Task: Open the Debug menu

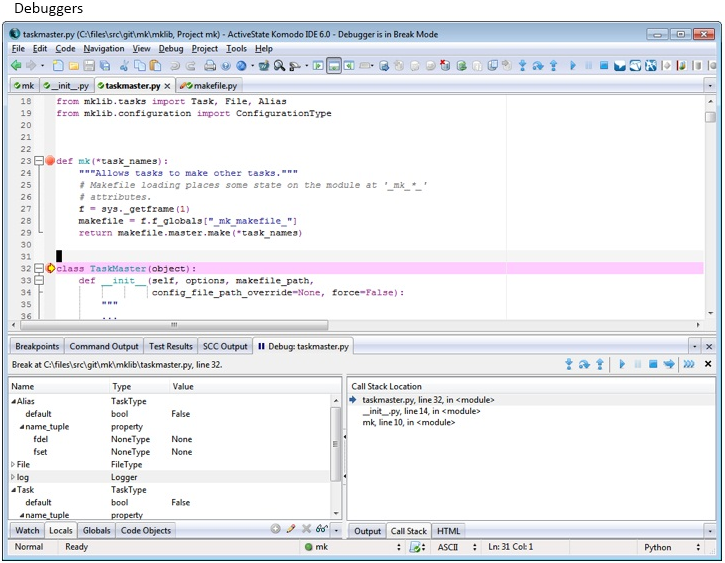Action: (x=171, y=49)
